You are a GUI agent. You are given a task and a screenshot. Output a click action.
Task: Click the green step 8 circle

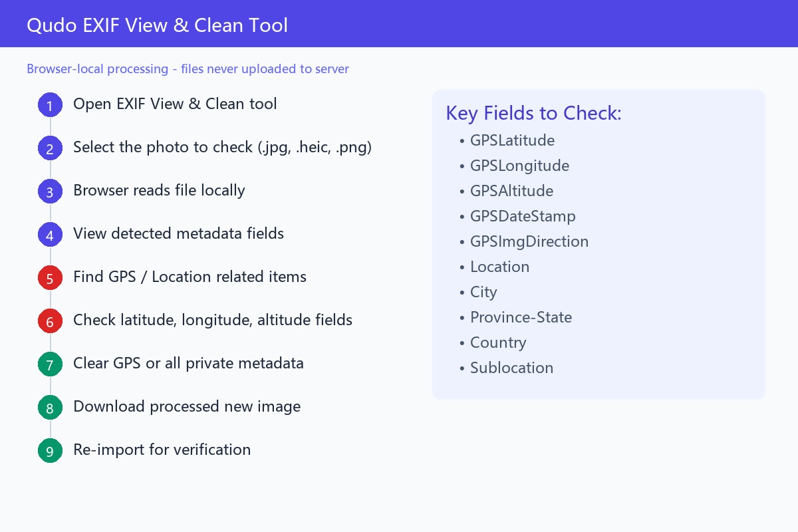[50, 408]
